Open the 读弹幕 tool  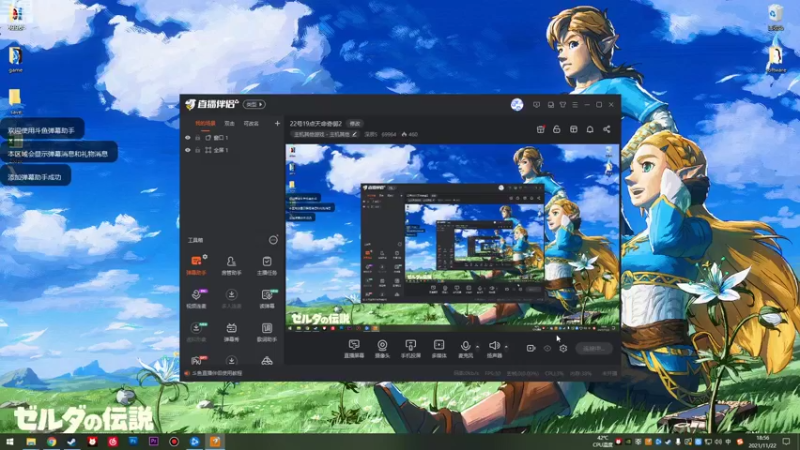pyautogui.click(x=267, y=298)
